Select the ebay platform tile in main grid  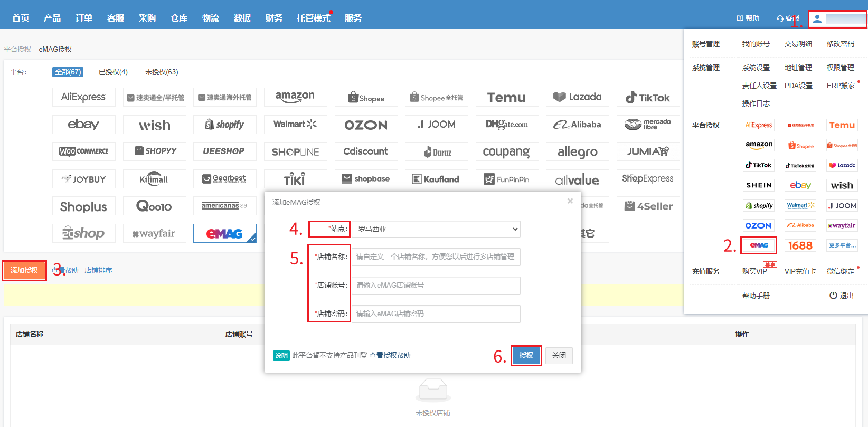pyautogui.click(x=84, y=125)
